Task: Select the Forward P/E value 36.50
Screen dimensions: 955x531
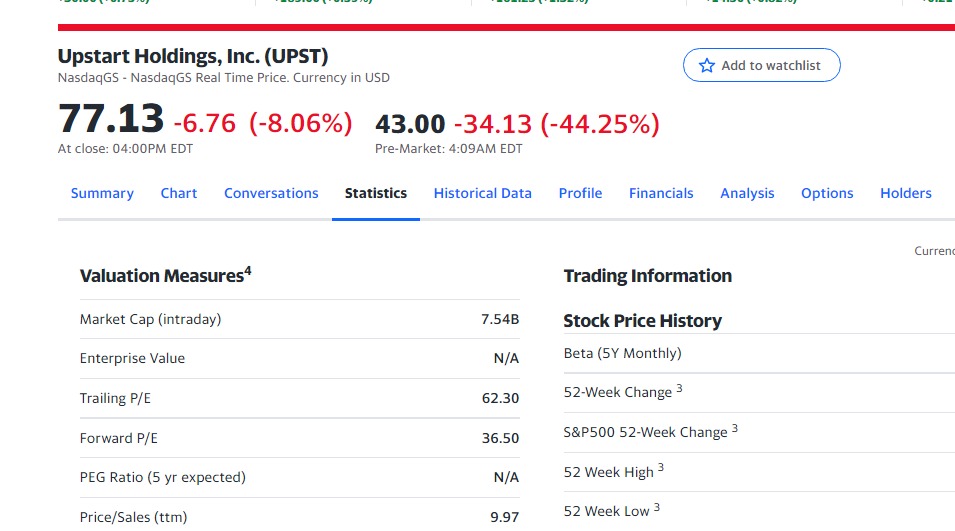Action: pos(500,438)
